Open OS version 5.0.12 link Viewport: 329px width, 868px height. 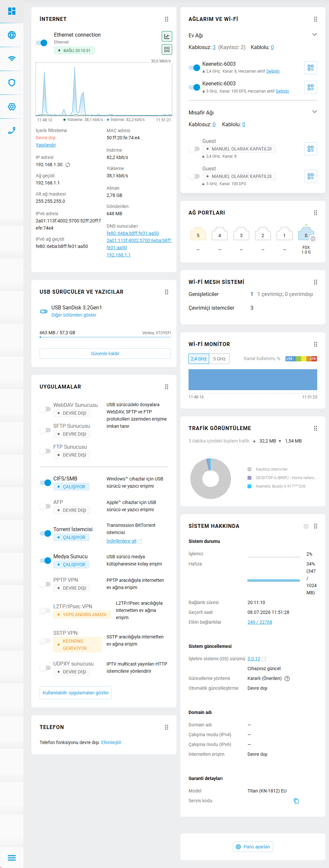(254, 659)
